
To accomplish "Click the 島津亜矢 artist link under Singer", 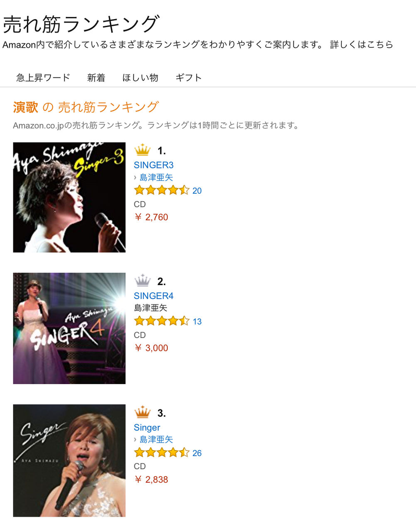I will [156, 439].
